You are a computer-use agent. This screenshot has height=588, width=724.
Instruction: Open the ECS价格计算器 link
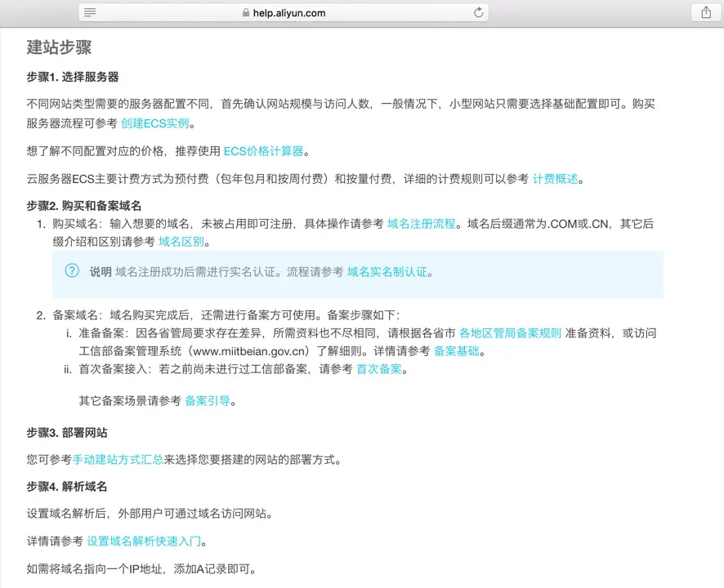click(x=264, y=151)
